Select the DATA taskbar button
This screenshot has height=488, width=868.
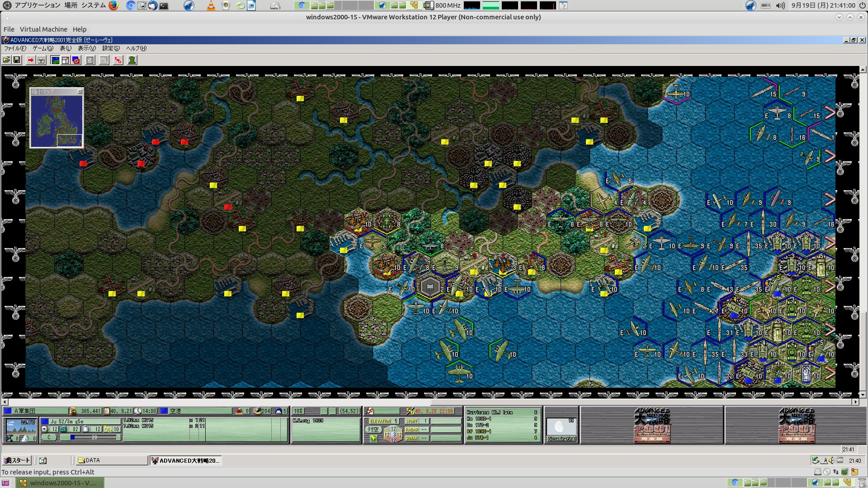coord(112,460)
